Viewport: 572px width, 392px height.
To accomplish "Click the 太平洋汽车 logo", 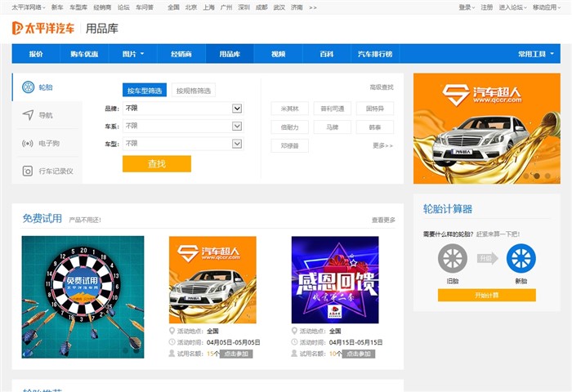I will (43, 28).
